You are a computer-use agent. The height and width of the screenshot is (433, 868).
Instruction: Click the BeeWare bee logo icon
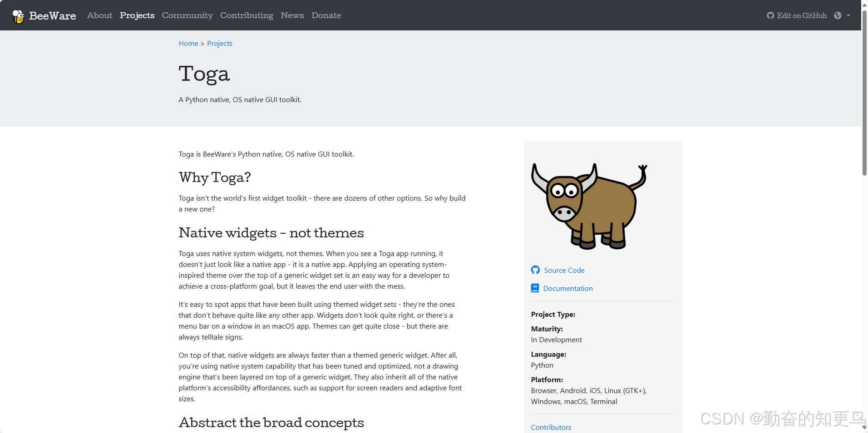pos(18,16)
